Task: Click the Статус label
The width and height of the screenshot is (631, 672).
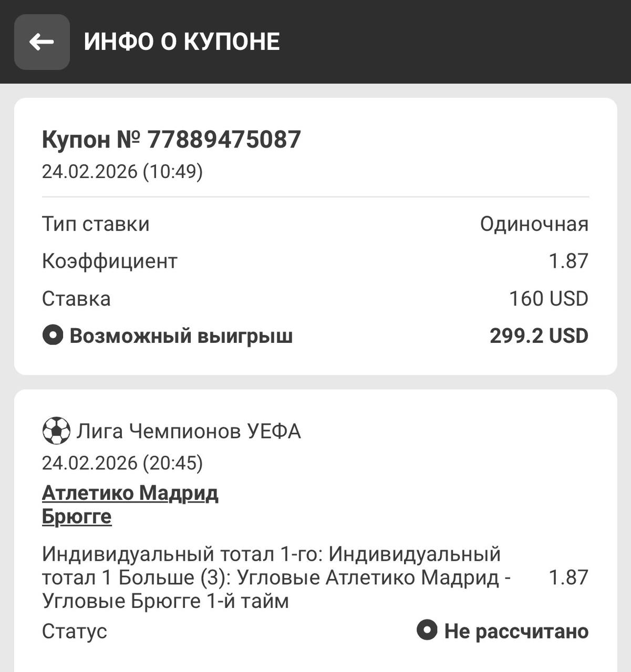Action: (x=74, y=631)
